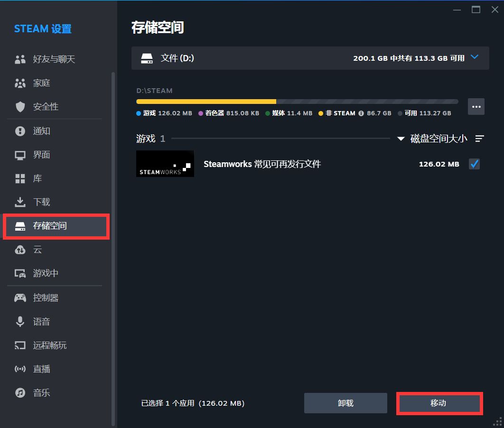Open the 音乐 music note icon
The image size is (504, 428).
tap(20, 393)
